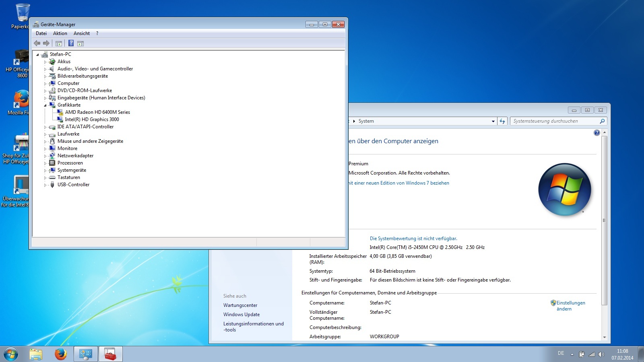The width and height of the screenshot is (644, 362).
Task: Select the Systemgeräte tree label
Action: pyautogui.click(x=72, y=170)
